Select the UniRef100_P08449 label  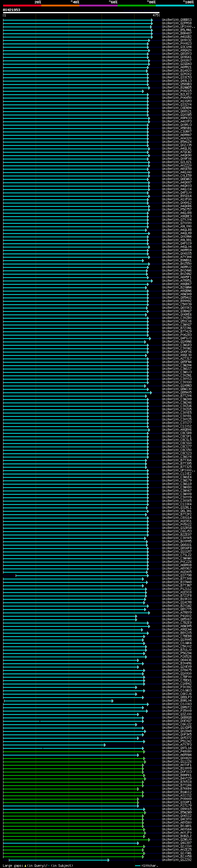coord(177,799)
